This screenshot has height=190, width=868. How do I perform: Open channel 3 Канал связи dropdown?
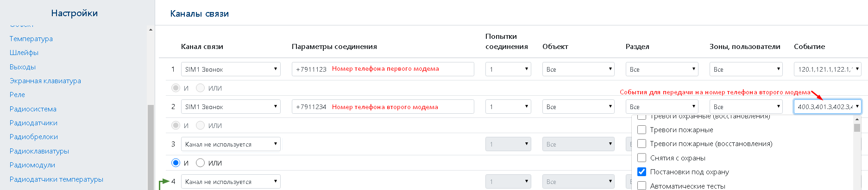(231, 144)
